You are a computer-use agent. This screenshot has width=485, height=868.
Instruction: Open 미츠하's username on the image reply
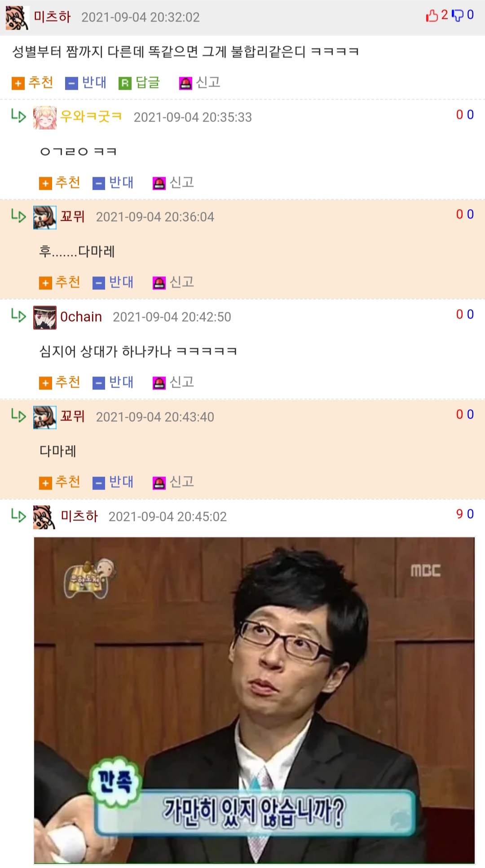pos(79,516)
